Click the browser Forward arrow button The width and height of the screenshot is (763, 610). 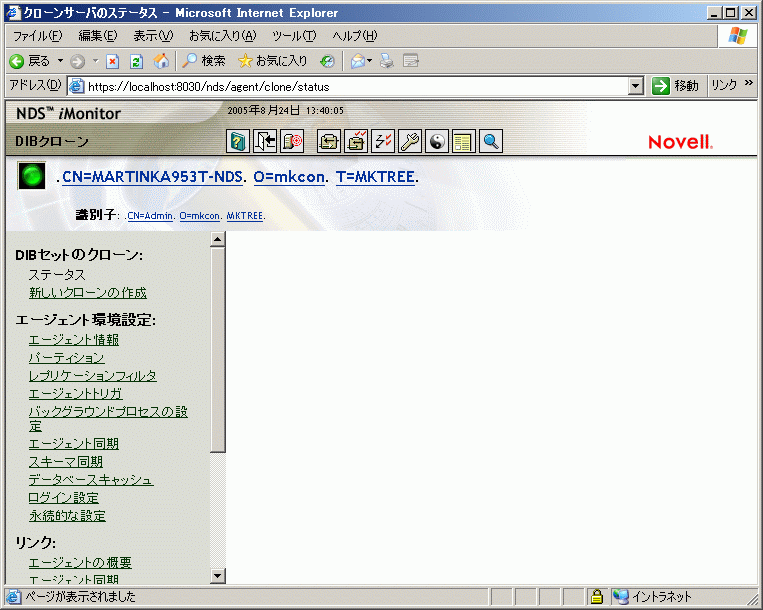77,61
